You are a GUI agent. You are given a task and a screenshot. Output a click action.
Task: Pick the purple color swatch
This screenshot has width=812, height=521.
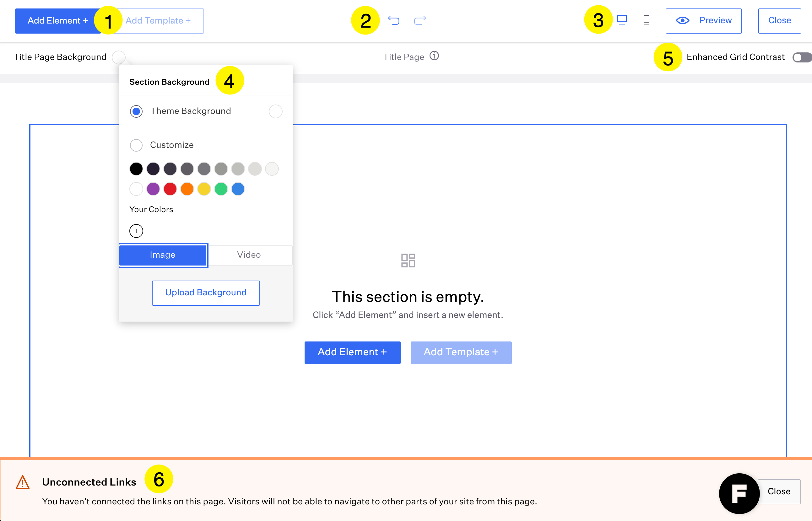point(153,189)
